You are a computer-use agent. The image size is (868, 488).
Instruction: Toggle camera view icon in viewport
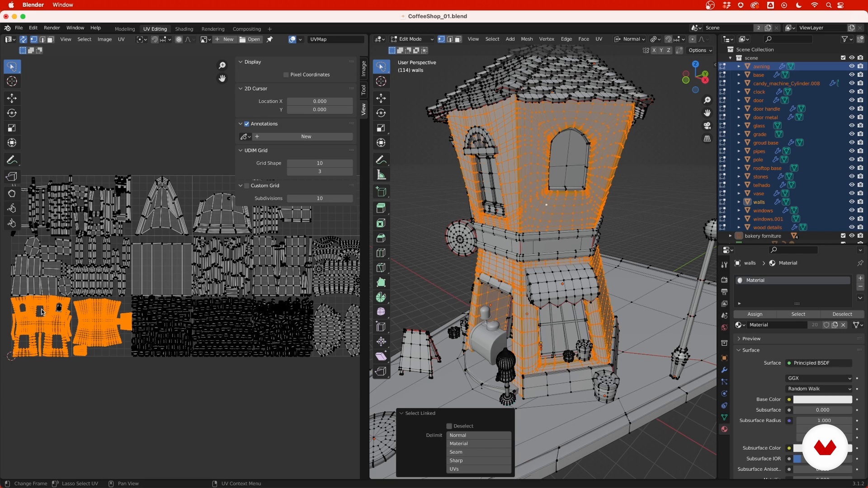pos(707,126)
